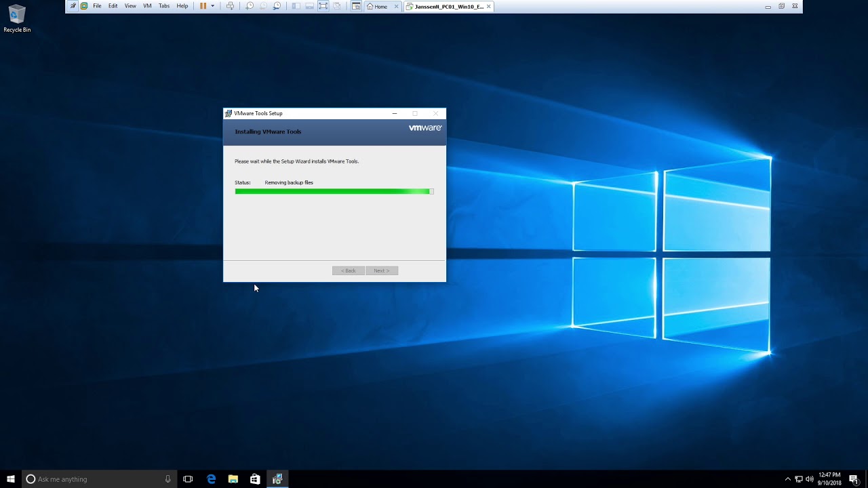Click the 'Installing VMware Tools' heading
The height and width of the screenshot is (488, 868).
coord(268,131)
